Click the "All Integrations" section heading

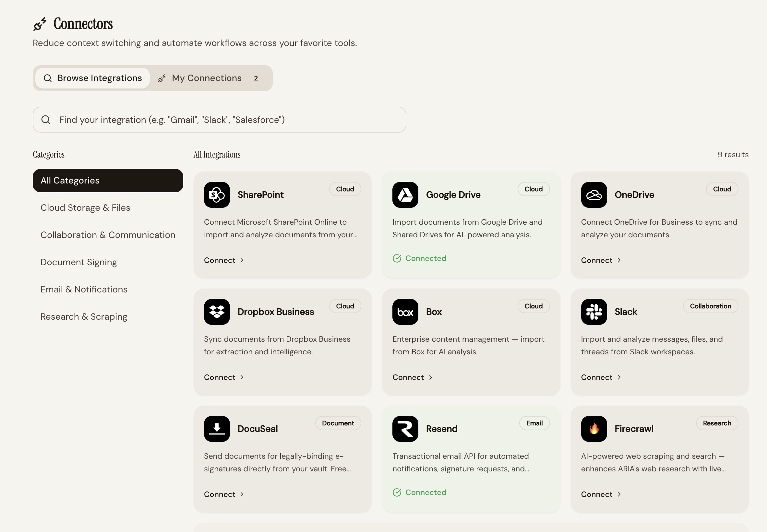point(217,155)
